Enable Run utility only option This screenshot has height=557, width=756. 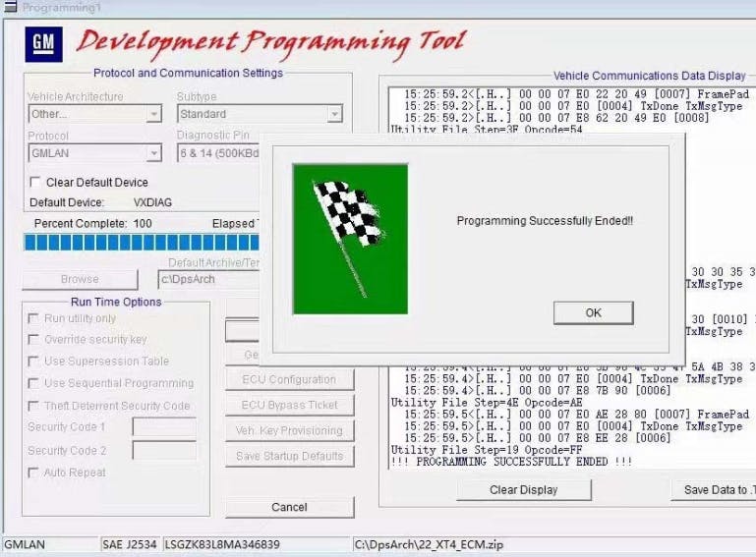(34, 318)
